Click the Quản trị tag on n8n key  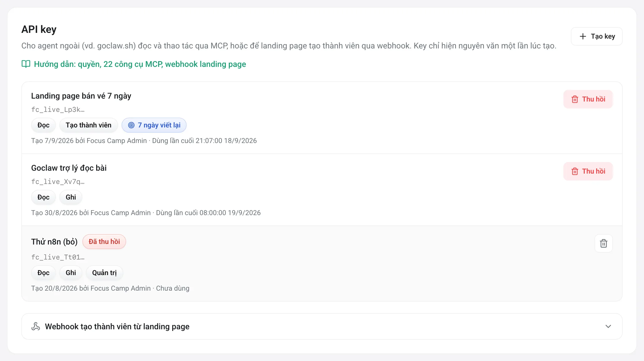point(104,273)
